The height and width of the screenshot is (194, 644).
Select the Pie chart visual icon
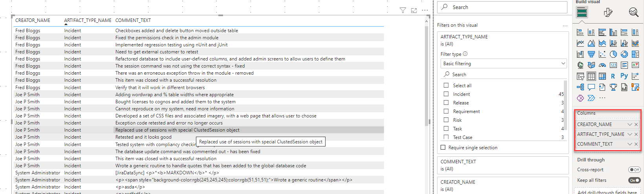[613, 54]
